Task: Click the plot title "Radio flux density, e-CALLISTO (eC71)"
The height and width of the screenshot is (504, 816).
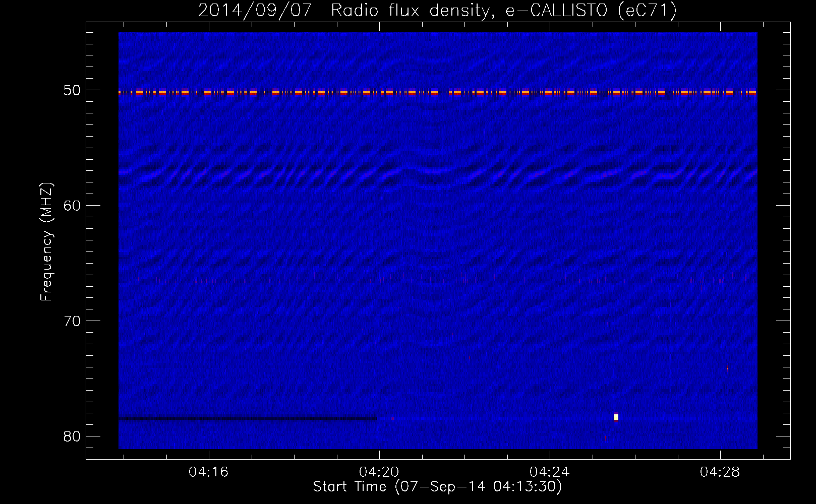Action: pos(503,10)
